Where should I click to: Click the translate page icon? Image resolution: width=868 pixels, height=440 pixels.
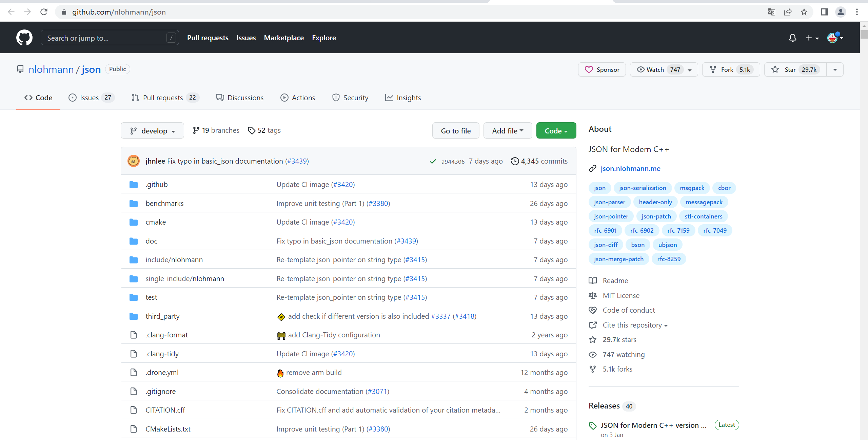pyautogui.click(x=771, y=12)
